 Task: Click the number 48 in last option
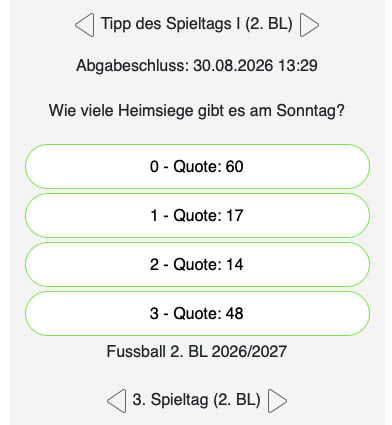click(x=235, y=314)
